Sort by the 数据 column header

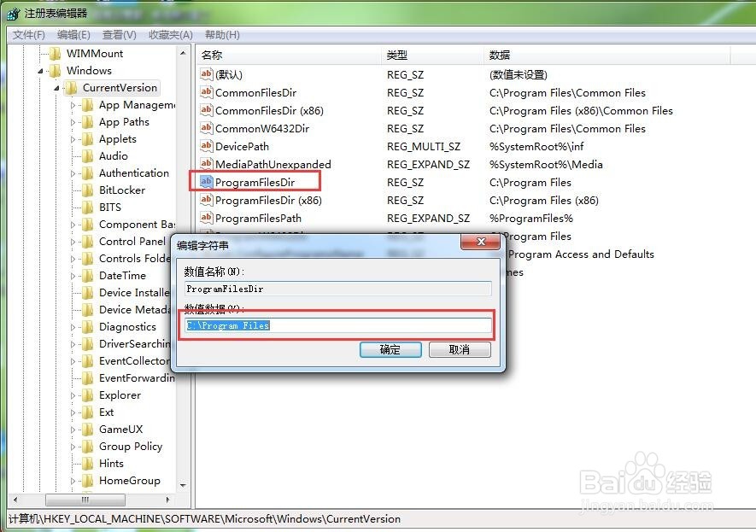[x=607, y=56]
